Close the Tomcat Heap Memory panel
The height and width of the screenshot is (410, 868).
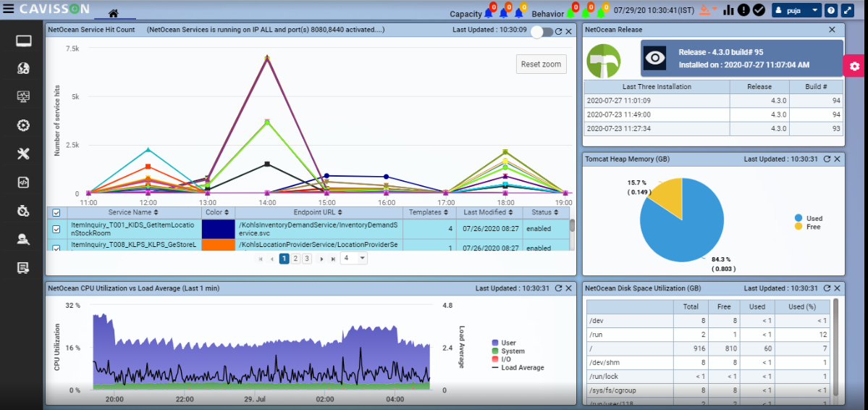[x=837, y=159]
